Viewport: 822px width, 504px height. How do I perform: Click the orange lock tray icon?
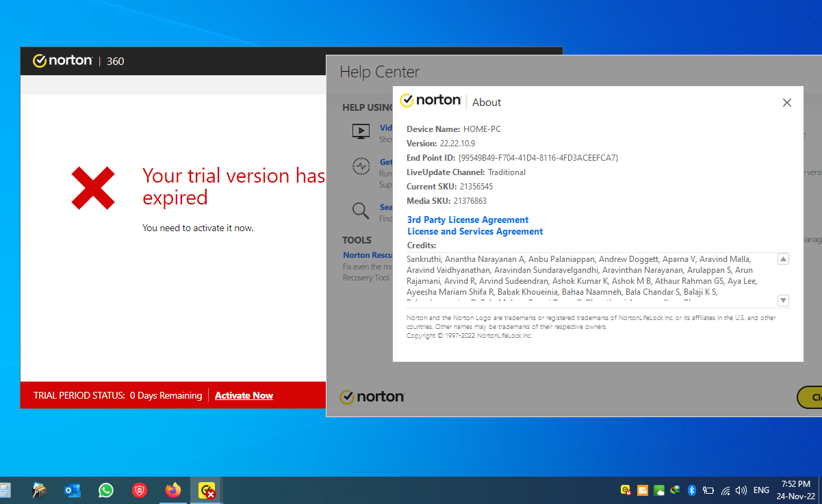643,490
